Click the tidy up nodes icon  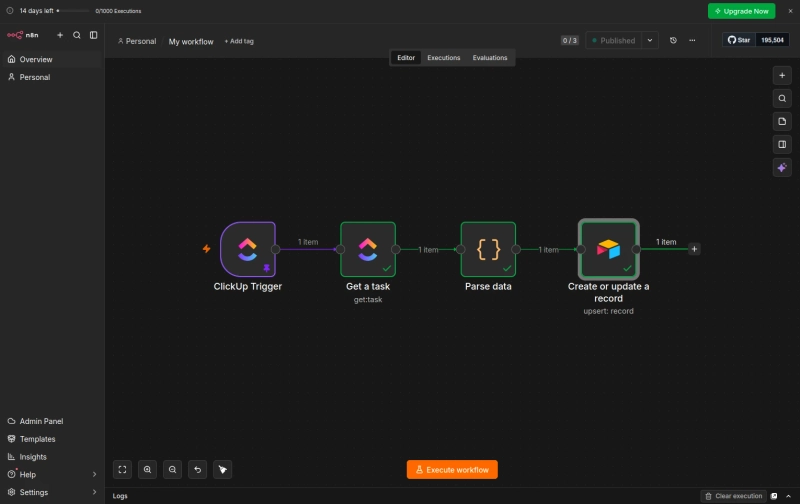pyautogui.click(x=222, y=469)
